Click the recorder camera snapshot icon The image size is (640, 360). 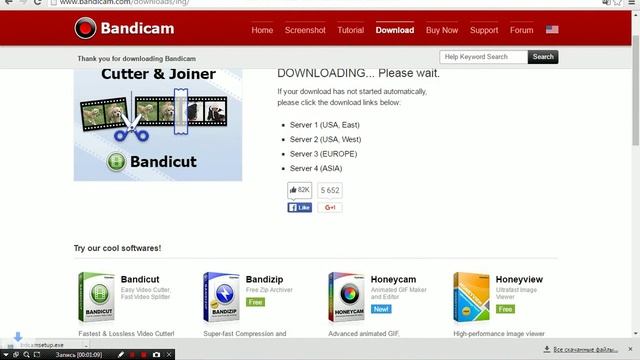coord(156,355)
